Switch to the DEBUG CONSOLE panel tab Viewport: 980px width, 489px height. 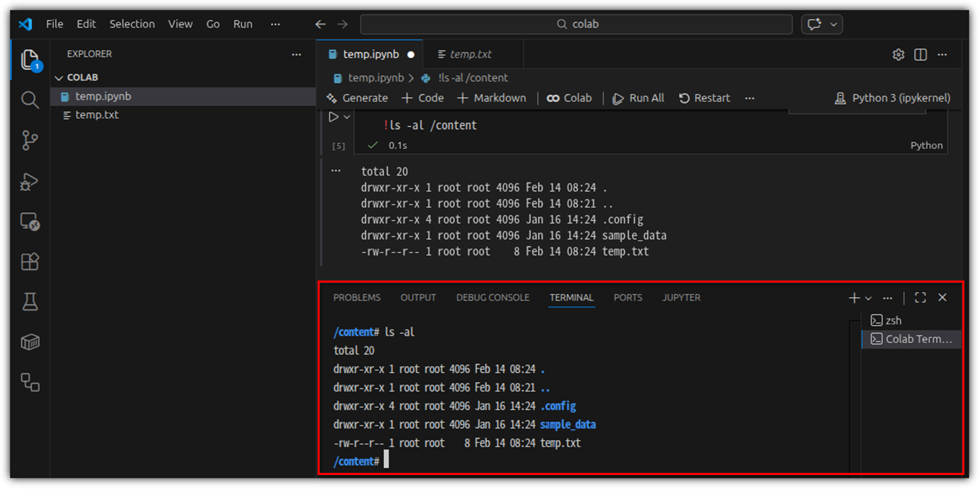click(493, 298)
